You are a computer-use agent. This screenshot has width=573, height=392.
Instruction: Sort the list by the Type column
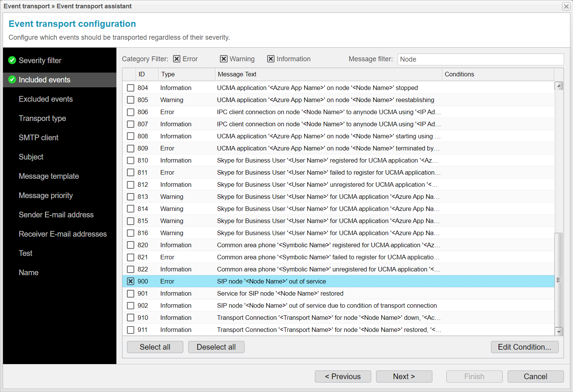pyautogui.click(x=167, y=74)
